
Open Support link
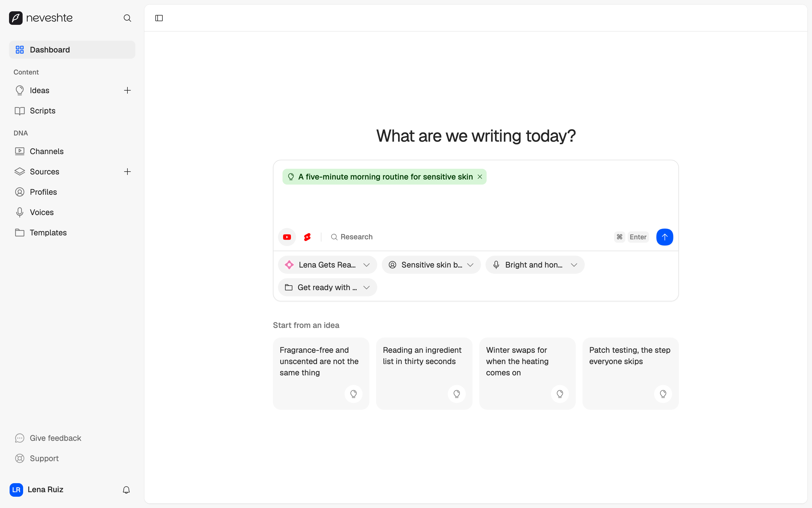tap(37, 459)
